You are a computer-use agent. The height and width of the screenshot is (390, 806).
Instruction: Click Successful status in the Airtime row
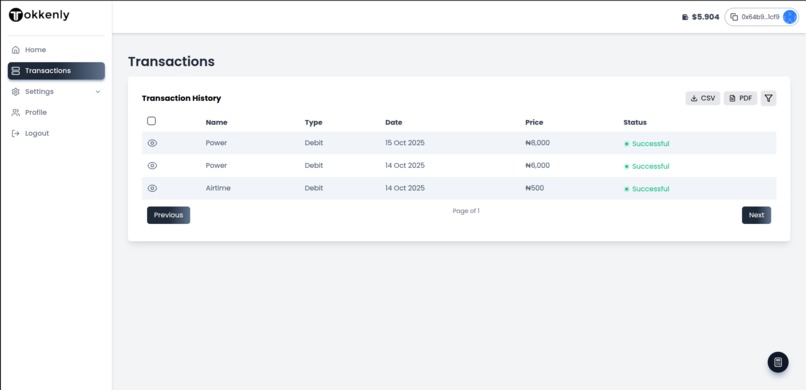pyautogui.click(x=647, y=189)
